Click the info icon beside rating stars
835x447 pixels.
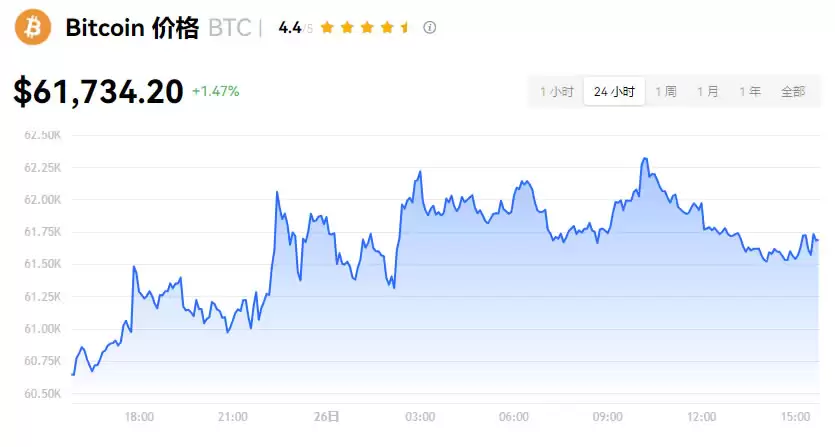pyautogui.click(x=430, y=27)
